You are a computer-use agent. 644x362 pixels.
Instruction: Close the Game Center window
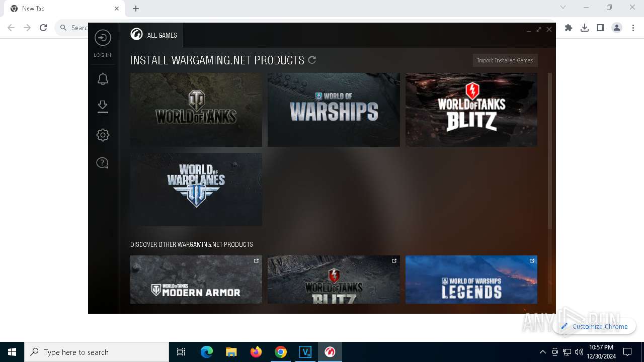click(x=549, y=30)
